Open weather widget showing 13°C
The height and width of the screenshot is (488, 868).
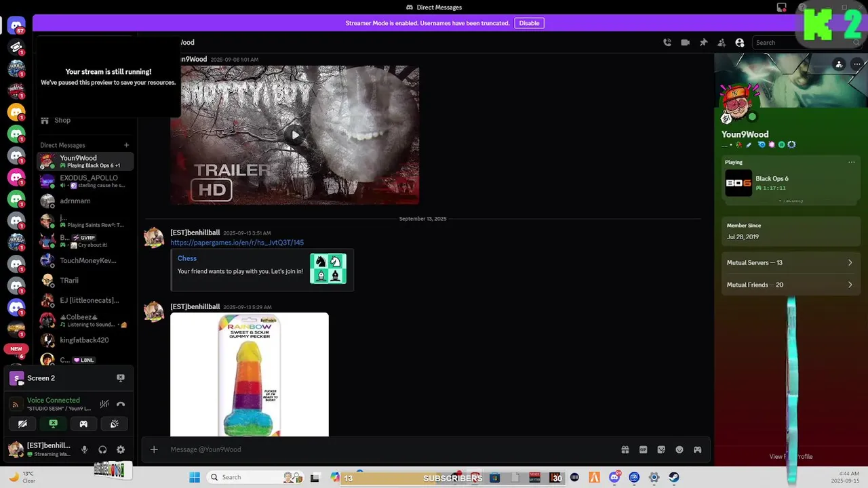tap(22, 477)
